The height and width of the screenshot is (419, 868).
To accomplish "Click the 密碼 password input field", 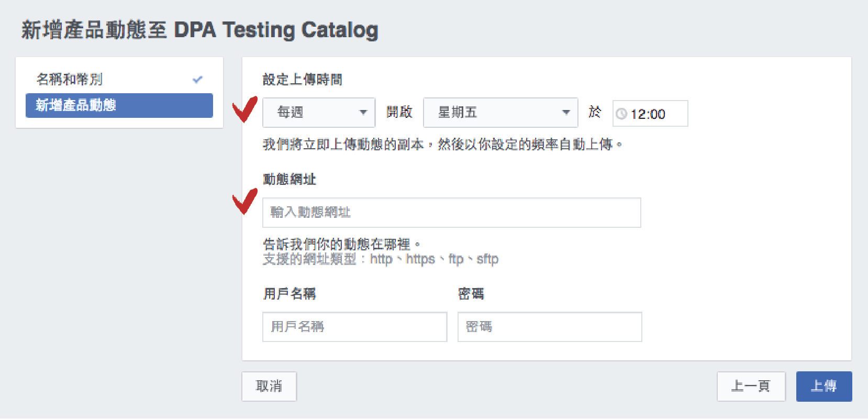I will (550, 327).
